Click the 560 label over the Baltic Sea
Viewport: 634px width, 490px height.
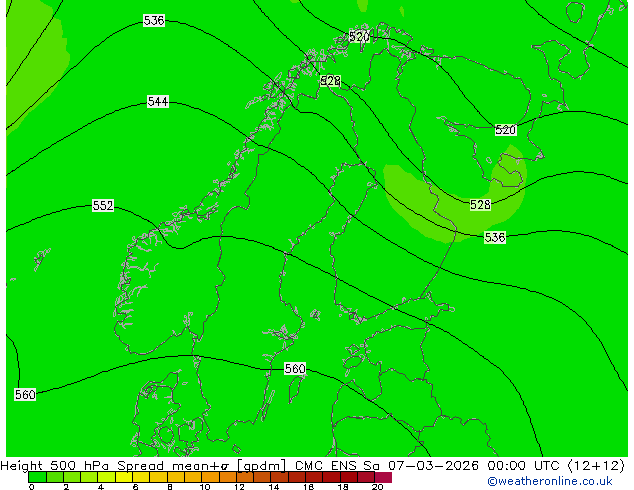[x=295, y=369]
